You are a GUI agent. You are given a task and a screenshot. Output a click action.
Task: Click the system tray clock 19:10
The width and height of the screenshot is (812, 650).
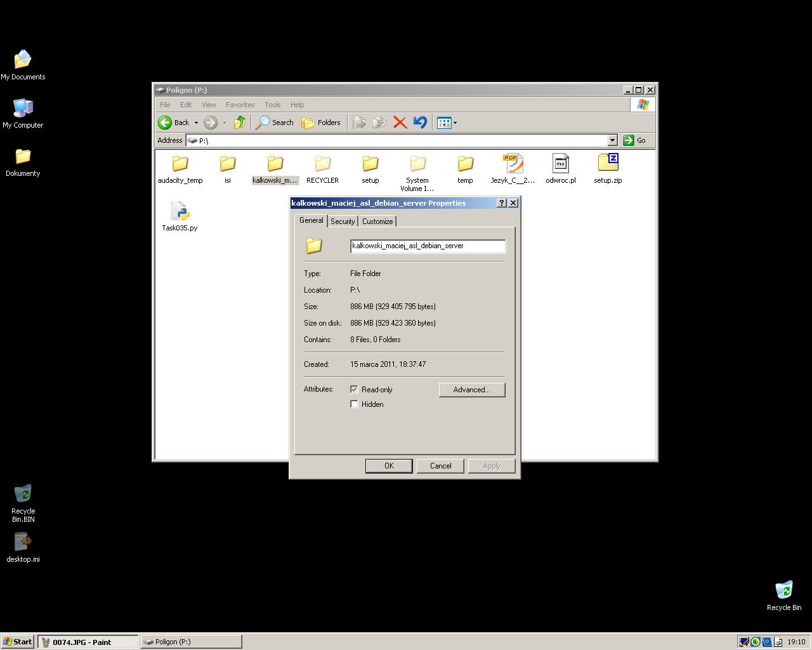pyautogui.click(x=796, y=642)
